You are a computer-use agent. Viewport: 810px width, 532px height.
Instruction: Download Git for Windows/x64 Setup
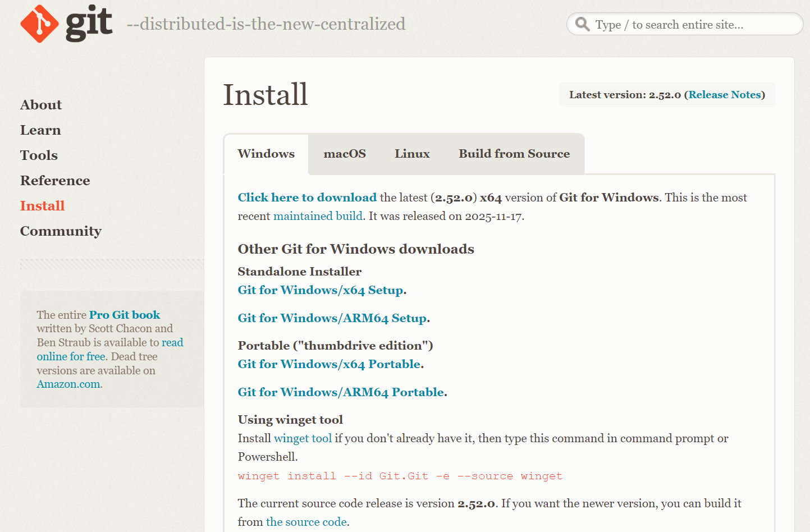coord(321,290)
